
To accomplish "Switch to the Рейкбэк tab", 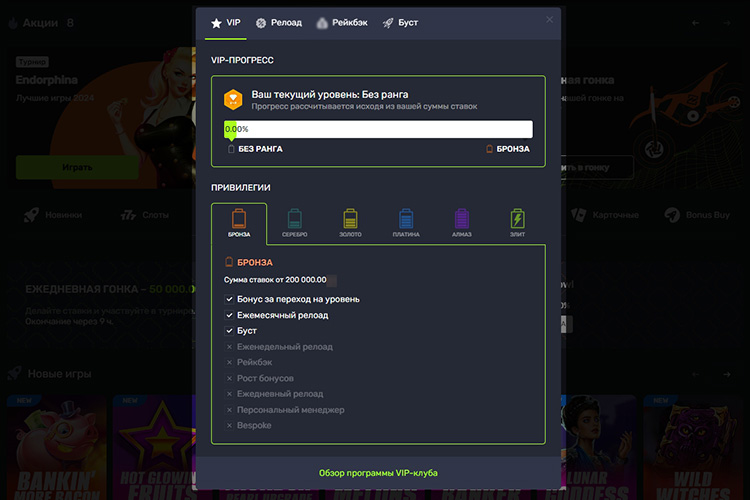I will 343,22.
